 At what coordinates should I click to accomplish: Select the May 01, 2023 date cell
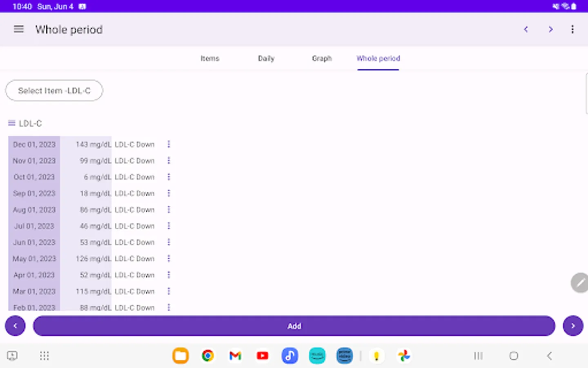[x=34, y=259]
